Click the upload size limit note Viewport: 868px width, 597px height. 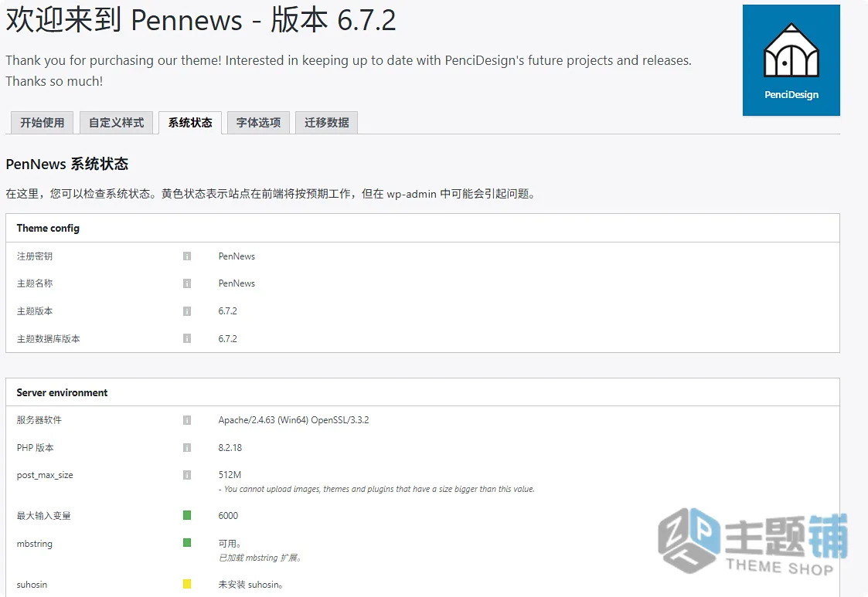(376, 489)
